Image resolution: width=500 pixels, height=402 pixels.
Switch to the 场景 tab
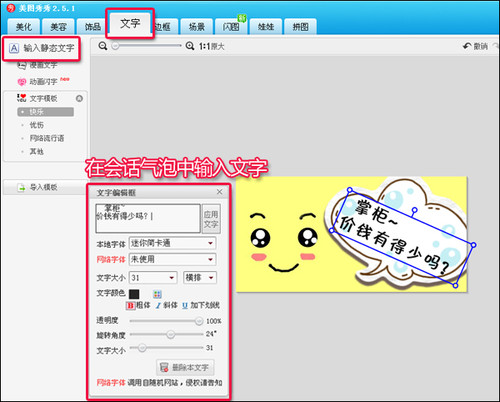(197, 27)
